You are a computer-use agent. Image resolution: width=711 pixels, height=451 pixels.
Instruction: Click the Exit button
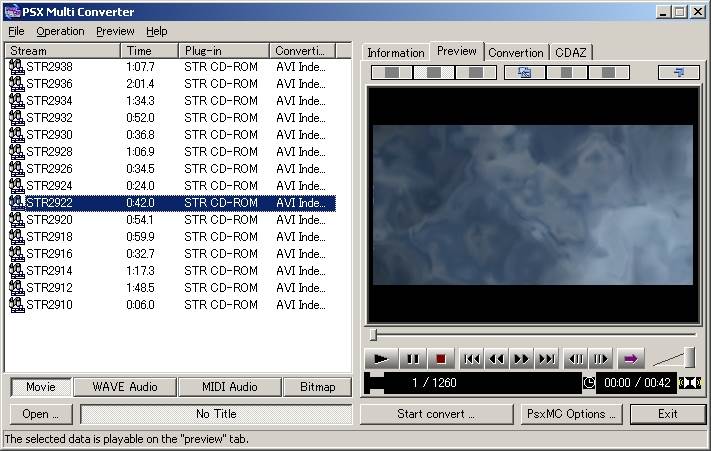point(667,414)
